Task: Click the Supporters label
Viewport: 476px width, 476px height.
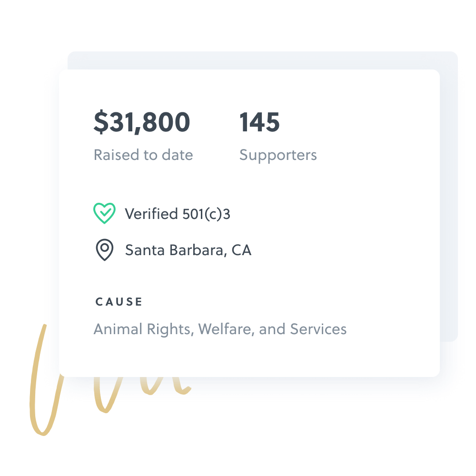Action: [278, 155]
